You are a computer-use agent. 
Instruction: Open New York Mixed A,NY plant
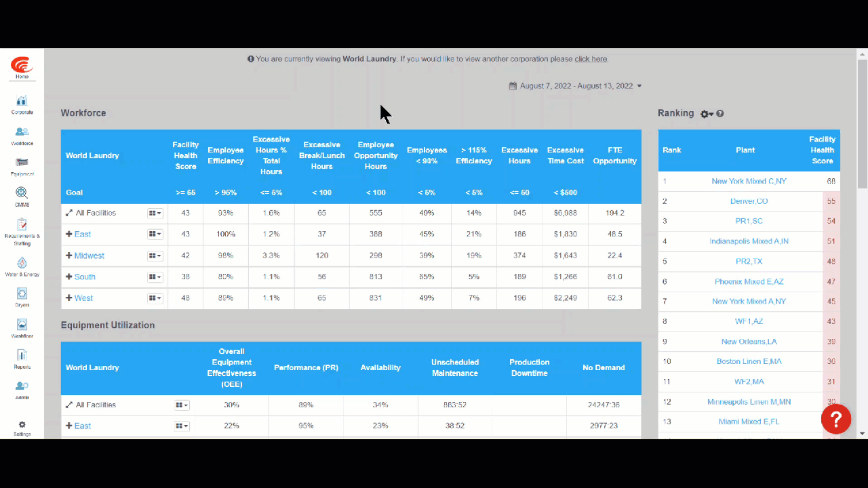[749, 302]
